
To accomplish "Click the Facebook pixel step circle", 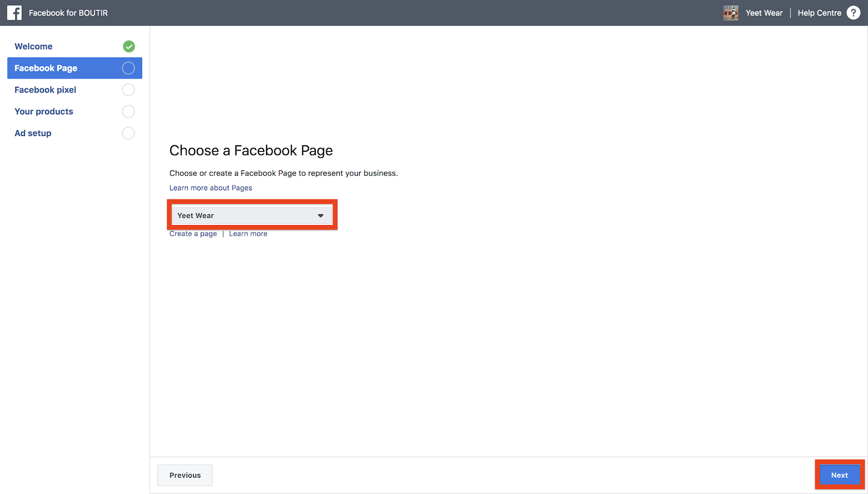I will tap(129, 90).
